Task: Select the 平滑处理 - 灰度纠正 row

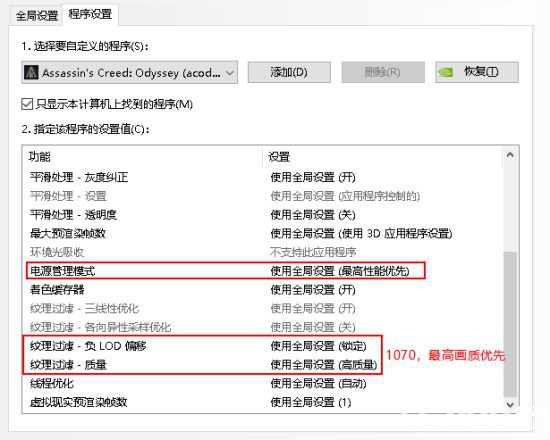Action: coord(263,177)
